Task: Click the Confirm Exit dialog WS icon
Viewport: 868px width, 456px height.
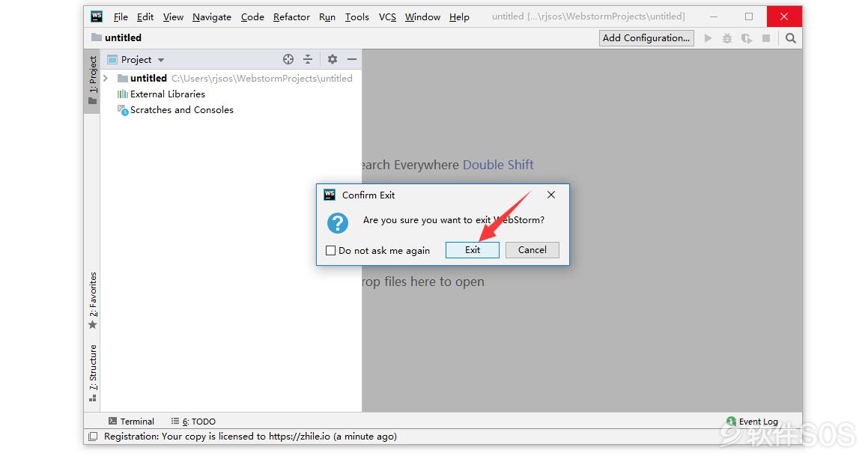Action: (330, 195)
